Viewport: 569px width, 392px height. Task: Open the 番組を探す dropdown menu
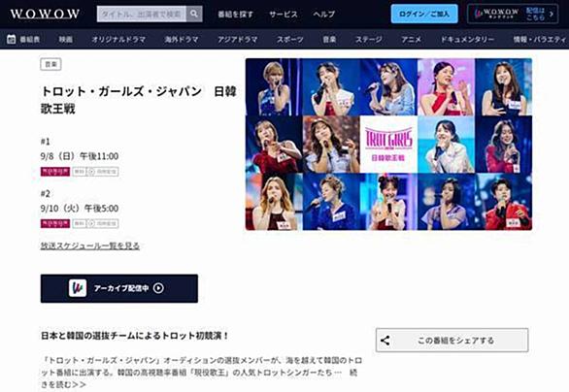[236, 15]
